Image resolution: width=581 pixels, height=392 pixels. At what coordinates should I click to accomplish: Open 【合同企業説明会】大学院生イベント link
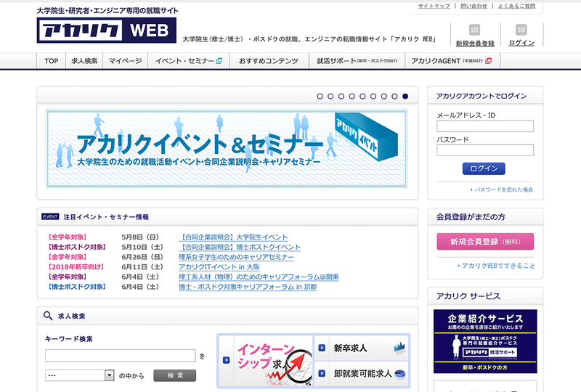233,237
